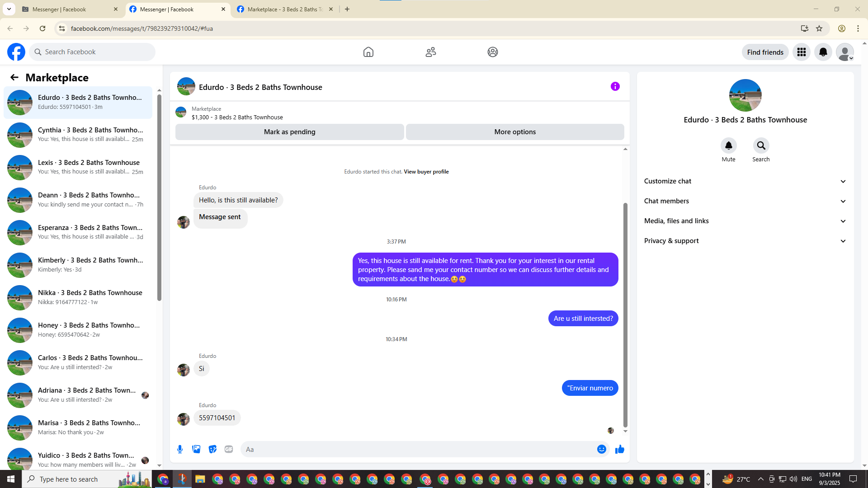868x488 pixels.
Task: Expand the Chat members section
Action: (x=745, y=201)
